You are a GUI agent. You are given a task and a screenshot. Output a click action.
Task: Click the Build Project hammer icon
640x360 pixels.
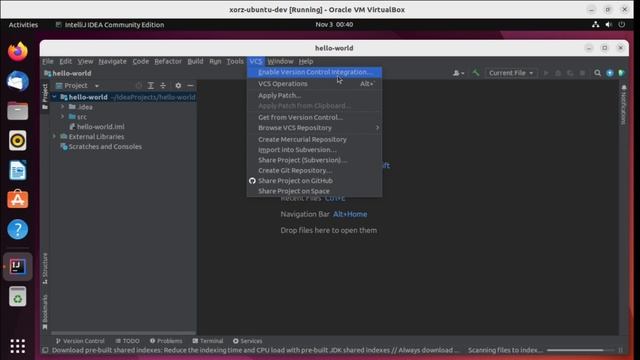[x=476, y=73]
